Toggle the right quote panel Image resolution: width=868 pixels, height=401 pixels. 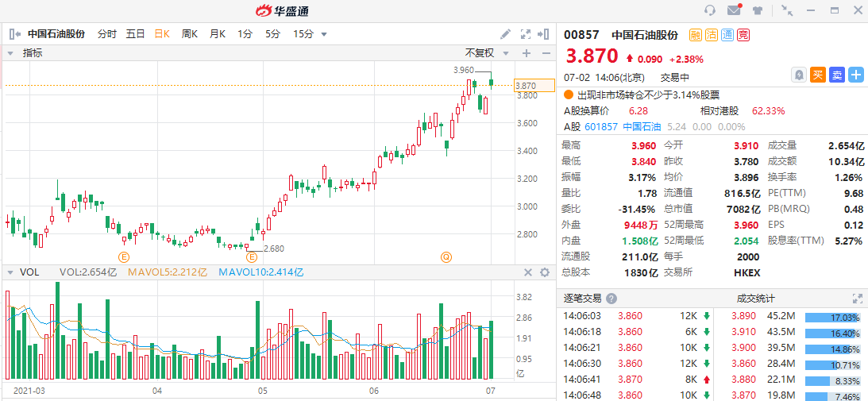click(544, 34)
